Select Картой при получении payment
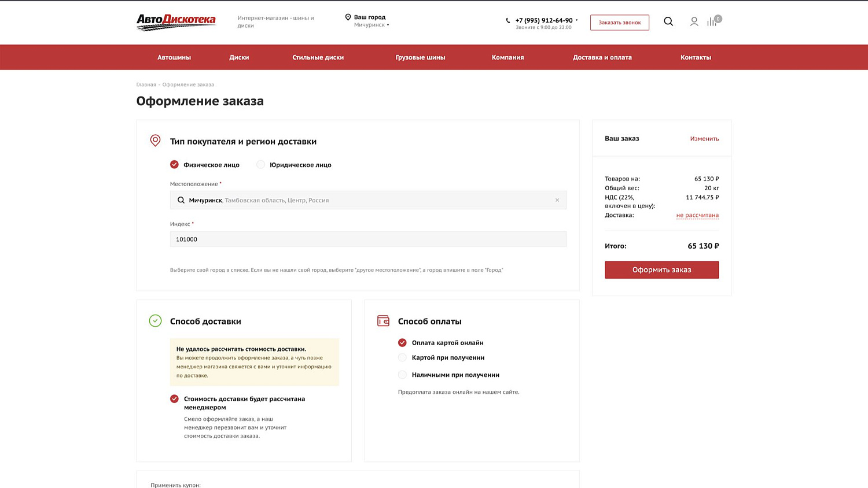This screenshot has width=868, height=488. (x=402, y=357)
